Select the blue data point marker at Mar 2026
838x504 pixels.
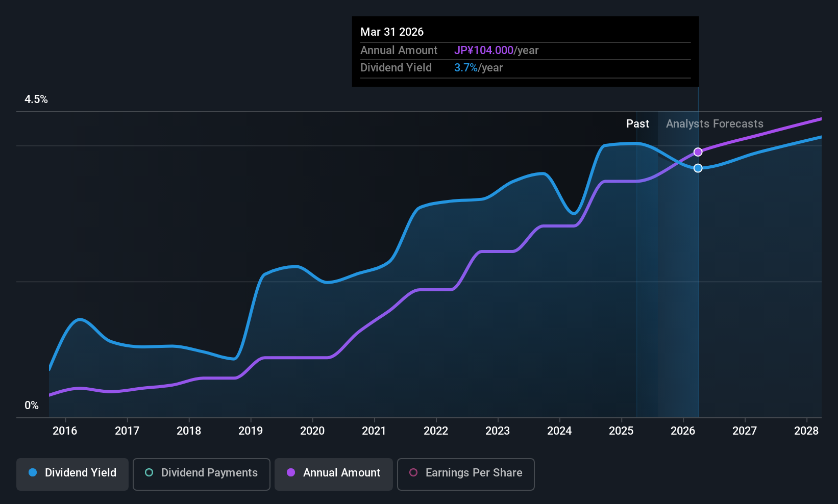tap(698, 168)
